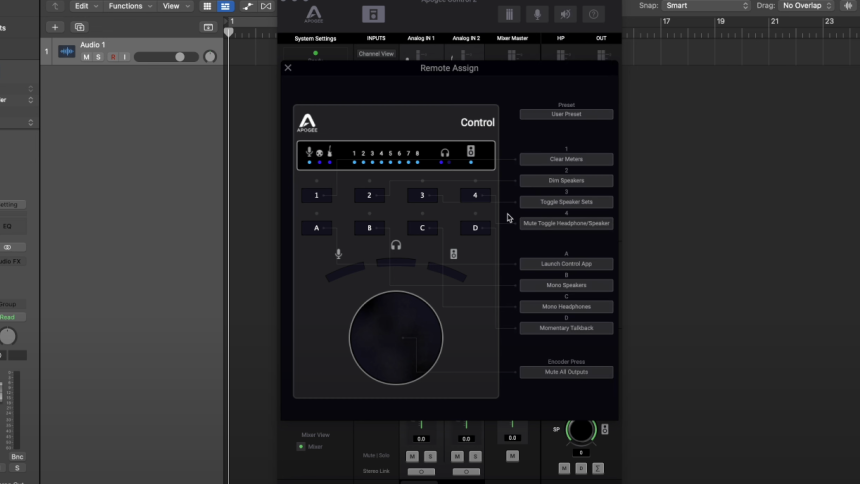860x484 pixels.
Task: Click the speaker icon in Apogee toolbar
Action: click(x=566, y=14)
